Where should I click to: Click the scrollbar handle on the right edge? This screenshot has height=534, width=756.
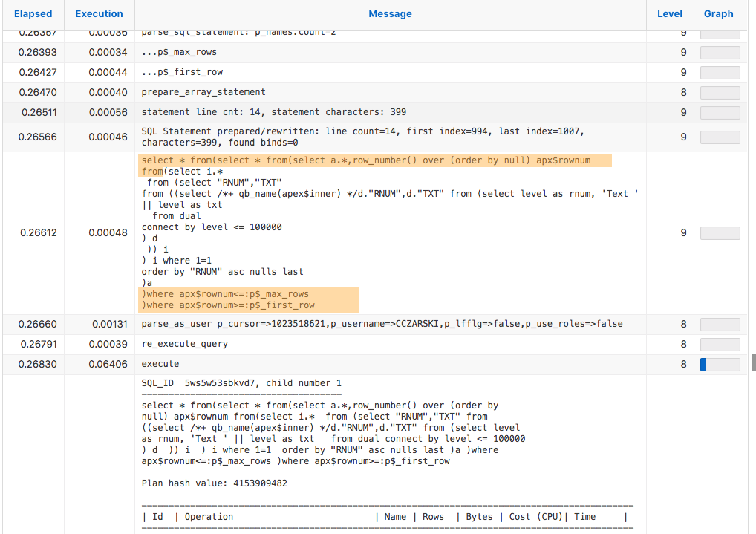[x=754, y=361]
